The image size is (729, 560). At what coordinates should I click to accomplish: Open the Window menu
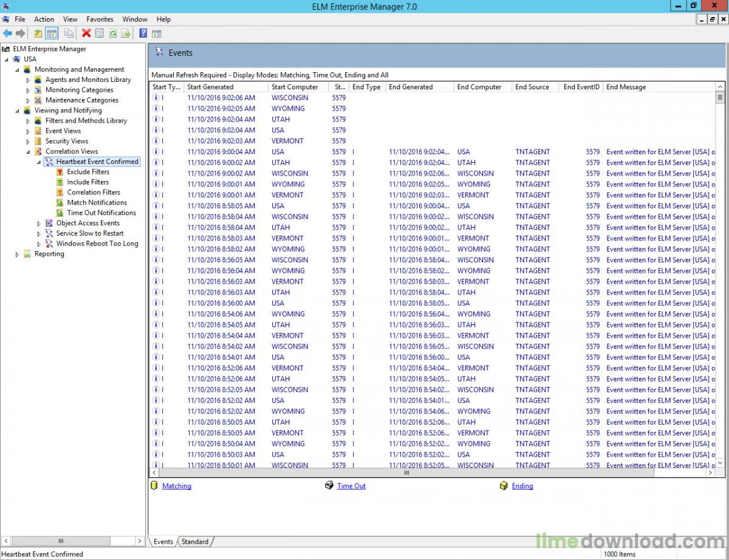[x=135, y=19]
